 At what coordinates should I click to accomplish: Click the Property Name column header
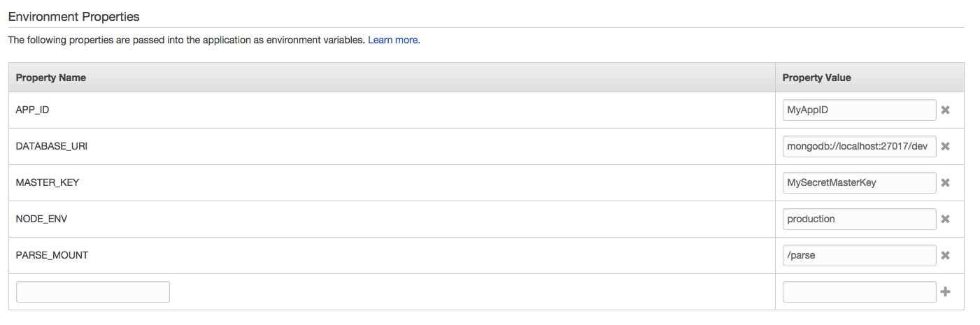click(x=51, y=78)
